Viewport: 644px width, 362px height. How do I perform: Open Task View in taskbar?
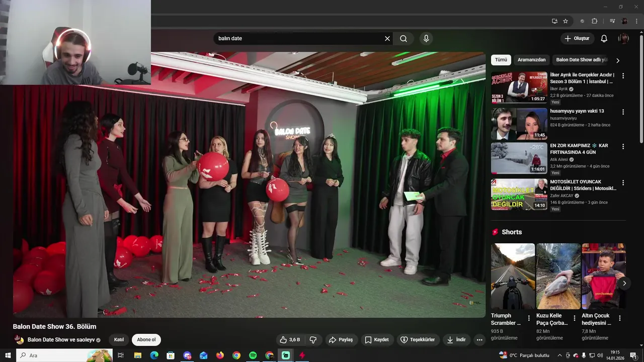pyautogui.click(x=121, y=355)
